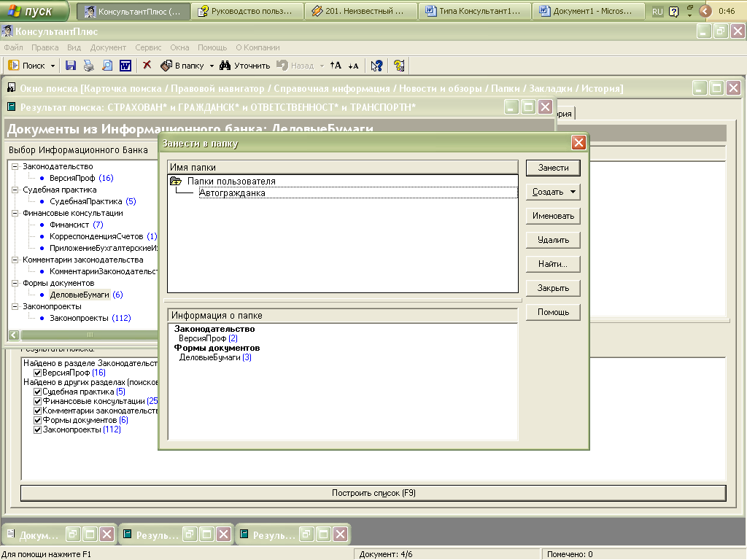Screen dimensions: 747x560
Task: Select ДеловыеБумаги (6) tree item
Action: point(86,295)
